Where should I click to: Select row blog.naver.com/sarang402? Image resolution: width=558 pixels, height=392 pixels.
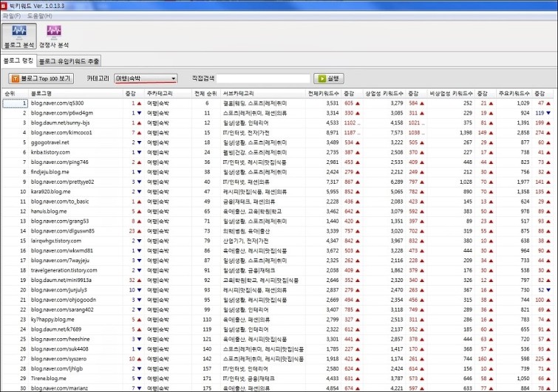(x=278, y=309)
